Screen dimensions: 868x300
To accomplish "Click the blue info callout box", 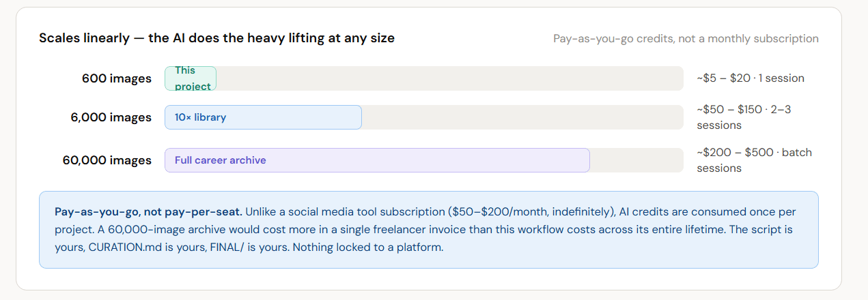I will (429, 230).
